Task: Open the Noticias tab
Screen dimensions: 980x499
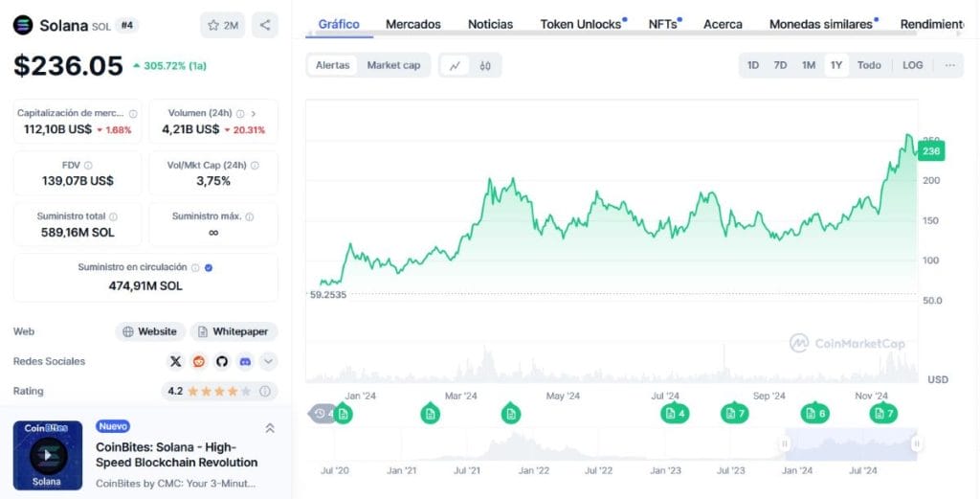Action: click(491, 24)
